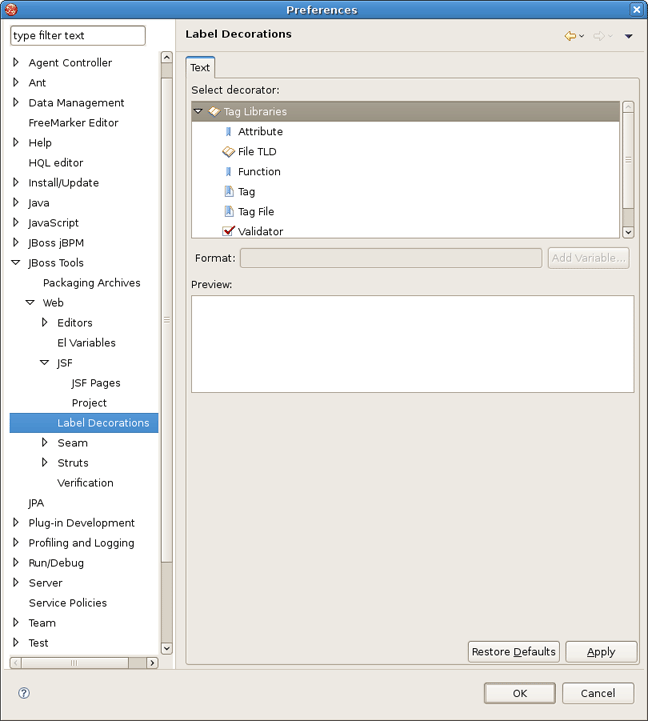
Task: Open help with the question mark icon
Action: click(24, 693)
